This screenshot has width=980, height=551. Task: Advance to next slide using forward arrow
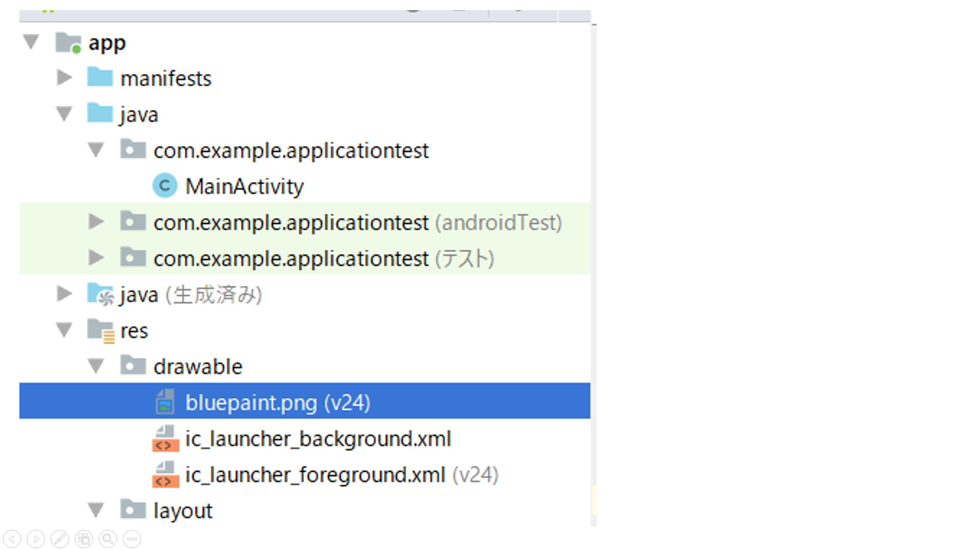36,539
